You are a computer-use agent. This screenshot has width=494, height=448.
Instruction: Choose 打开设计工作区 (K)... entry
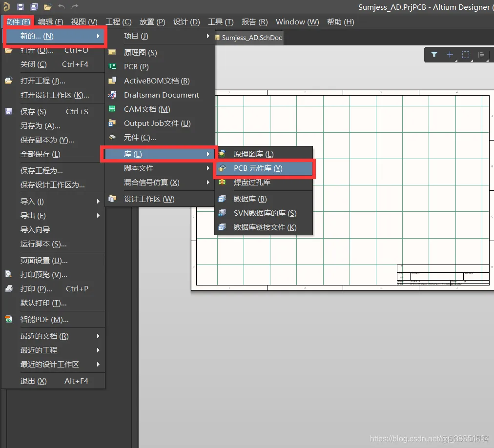coord(54,95)
